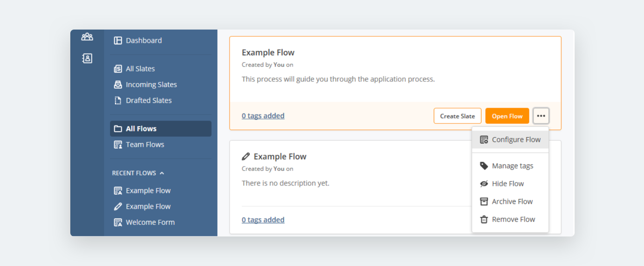Click the Hide Flow eye option
Screen dimensions: 644x266
(x=508, y=184)
